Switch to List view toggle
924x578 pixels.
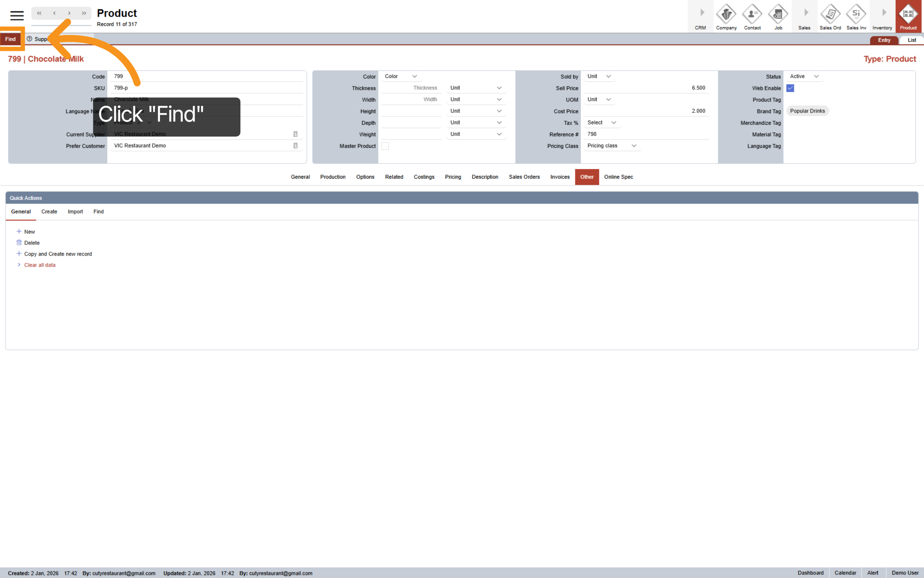(x=912, y=40)
